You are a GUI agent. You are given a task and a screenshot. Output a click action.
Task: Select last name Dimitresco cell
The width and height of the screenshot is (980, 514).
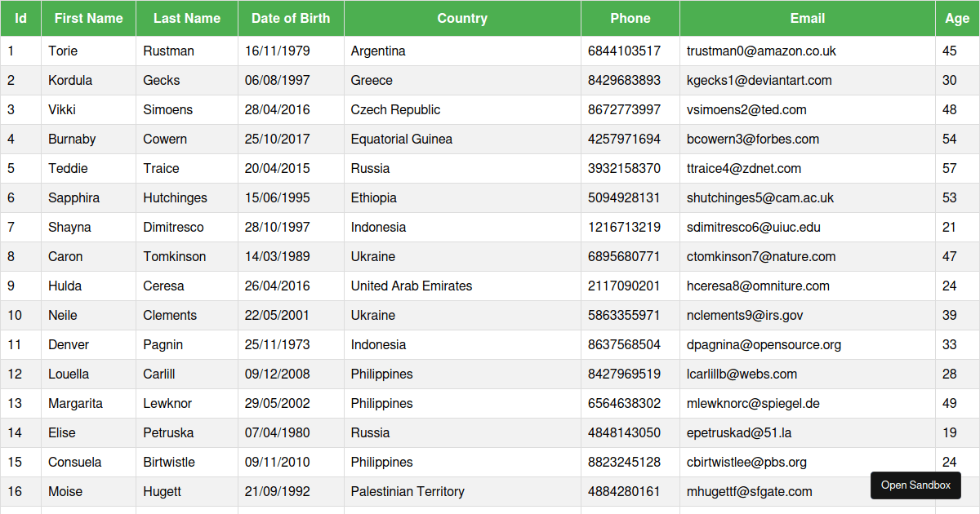187,227
